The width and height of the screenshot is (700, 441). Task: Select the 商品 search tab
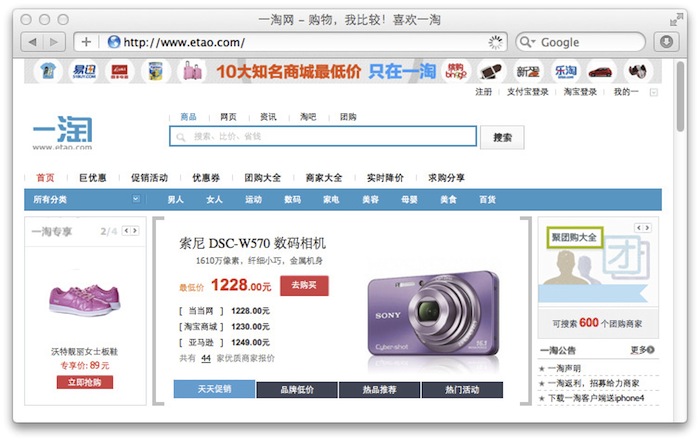click(188, 117)
